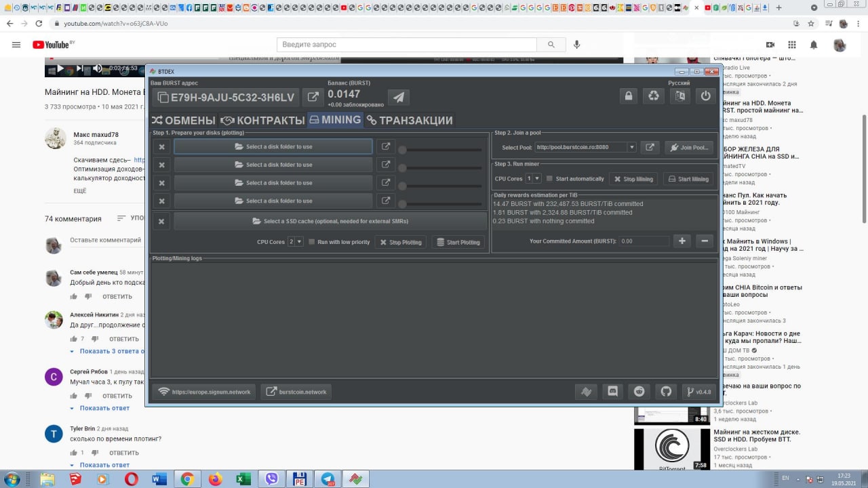Open first disk folder externally icon

point(386,146)
